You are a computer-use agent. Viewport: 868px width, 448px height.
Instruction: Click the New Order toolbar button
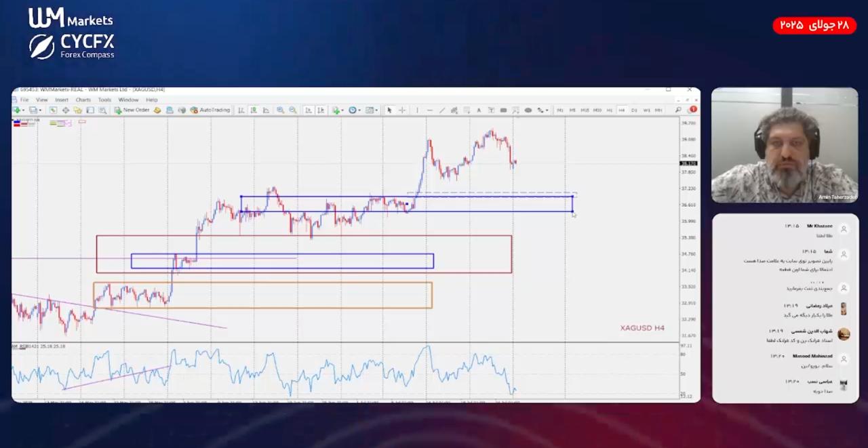click(x=132, y=110)
